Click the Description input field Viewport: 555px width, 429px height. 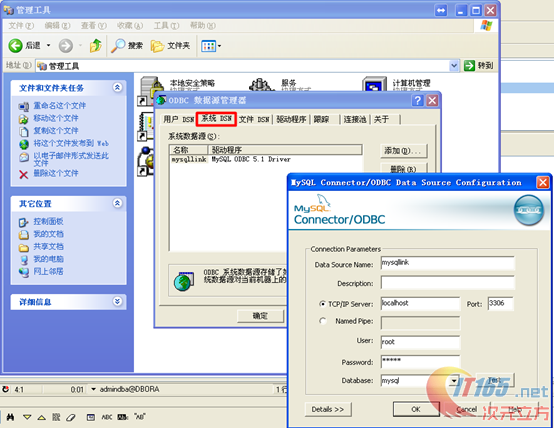(x=448, y=283)
